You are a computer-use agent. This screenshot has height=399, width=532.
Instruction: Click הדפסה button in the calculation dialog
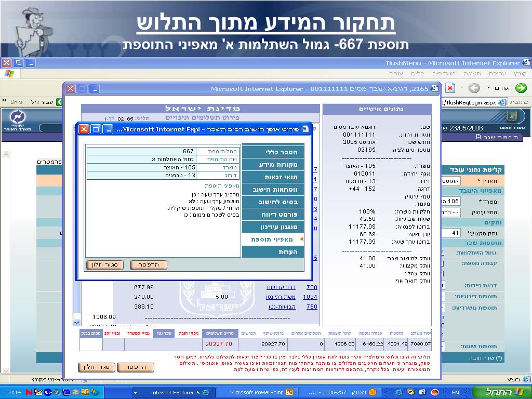tap(148, 264)
